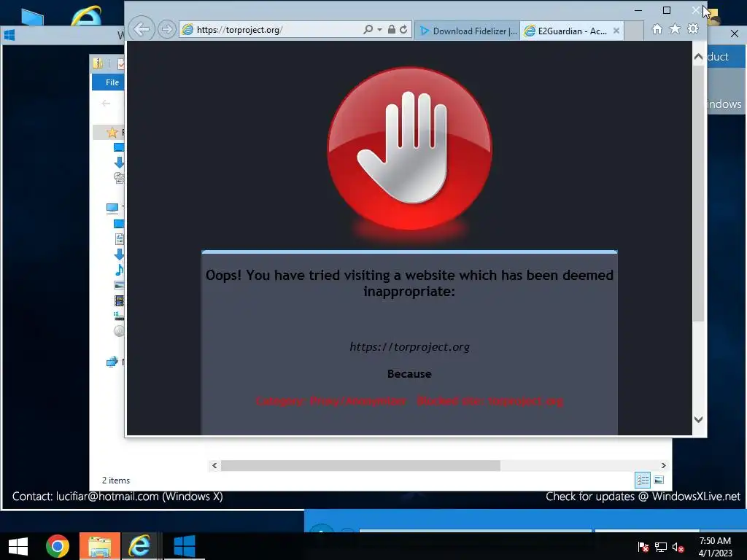
Task: Select Pictures icon in Explorer sidebar
Action: point(119,285)
